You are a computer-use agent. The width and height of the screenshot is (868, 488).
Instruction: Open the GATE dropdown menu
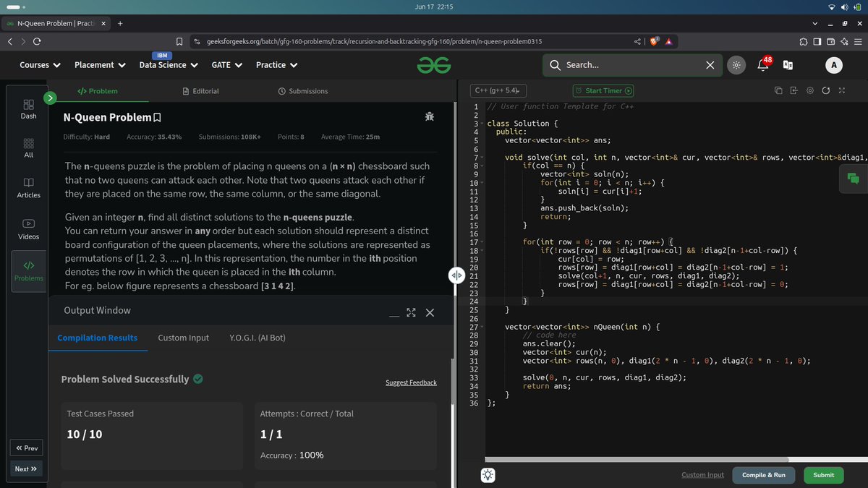point(226,65)
